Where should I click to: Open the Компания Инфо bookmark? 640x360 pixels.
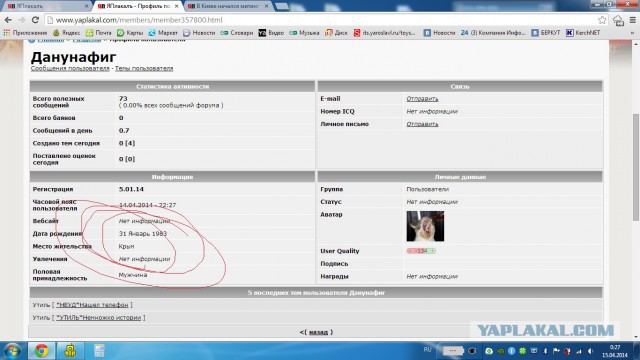(493, 33)
